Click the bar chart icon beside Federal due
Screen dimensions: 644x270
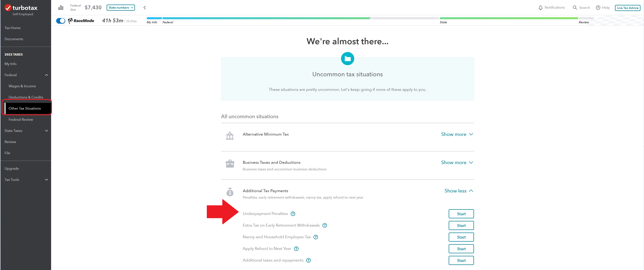[61, 8]
